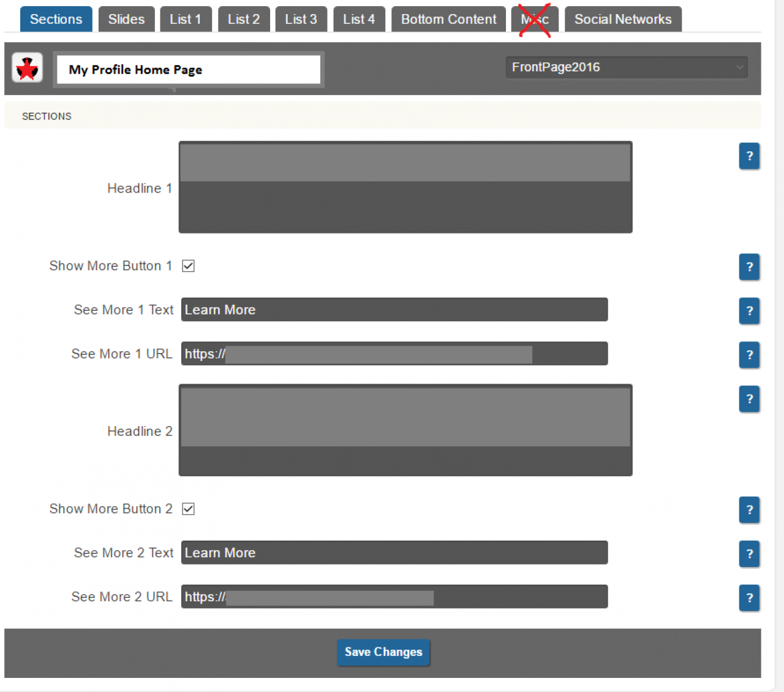784x692 pixels.
Task: Uncheck Show More Button 1 checkbox
Action: point(189,266)
